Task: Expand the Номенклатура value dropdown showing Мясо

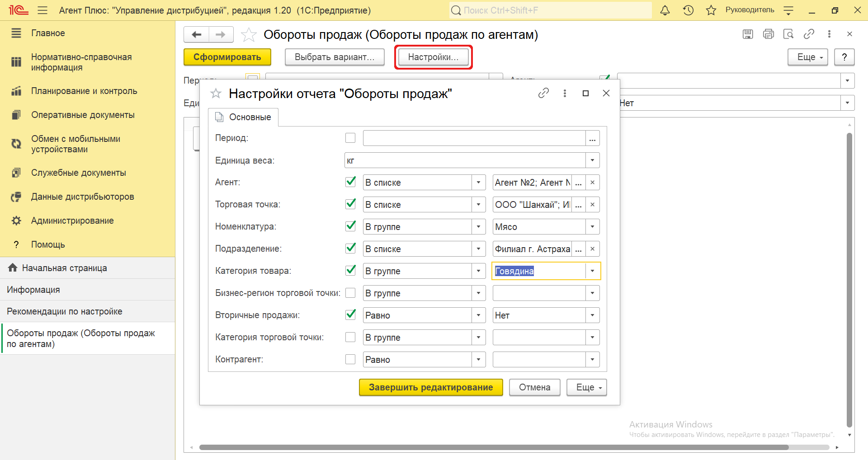Action: click(x=592, y=227)
